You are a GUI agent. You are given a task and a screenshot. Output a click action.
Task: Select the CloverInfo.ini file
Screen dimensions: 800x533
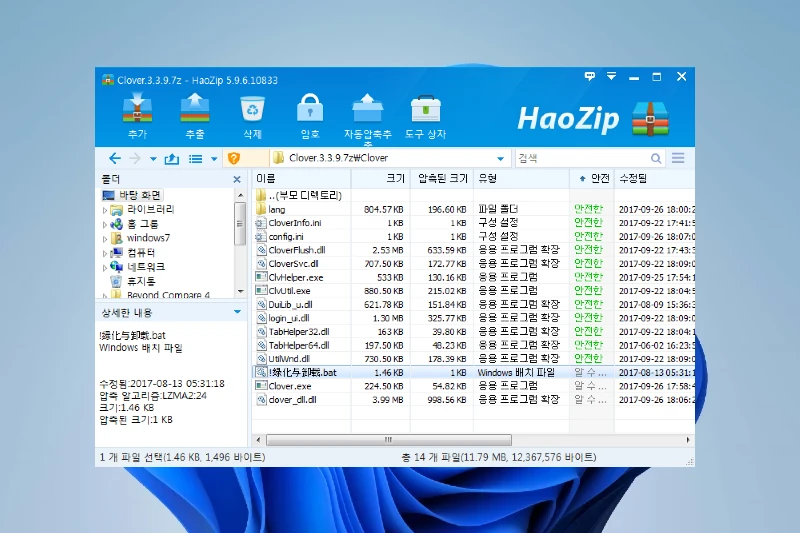click(473, 223)
